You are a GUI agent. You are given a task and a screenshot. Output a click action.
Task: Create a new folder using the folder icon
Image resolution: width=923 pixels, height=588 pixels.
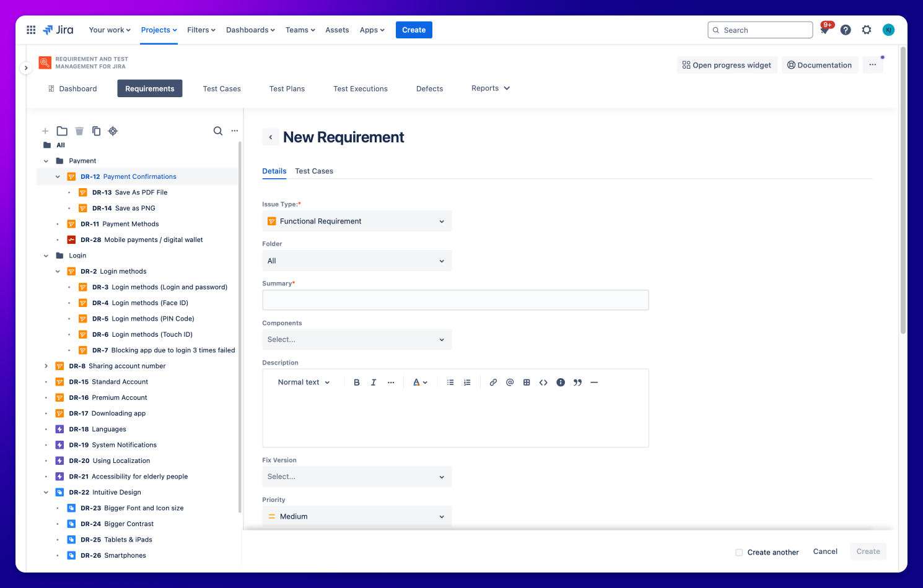click(62, 131)
